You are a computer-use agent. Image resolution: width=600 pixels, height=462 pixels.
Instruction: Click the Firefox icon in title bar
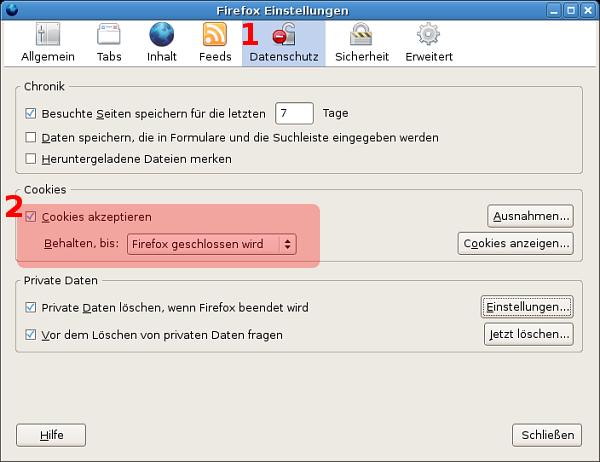pos(12,10)
